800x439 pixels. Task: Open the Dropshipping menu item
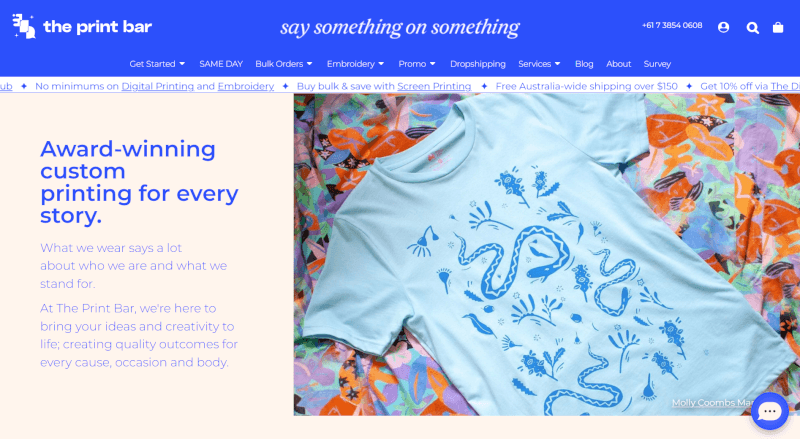[478, 64]
